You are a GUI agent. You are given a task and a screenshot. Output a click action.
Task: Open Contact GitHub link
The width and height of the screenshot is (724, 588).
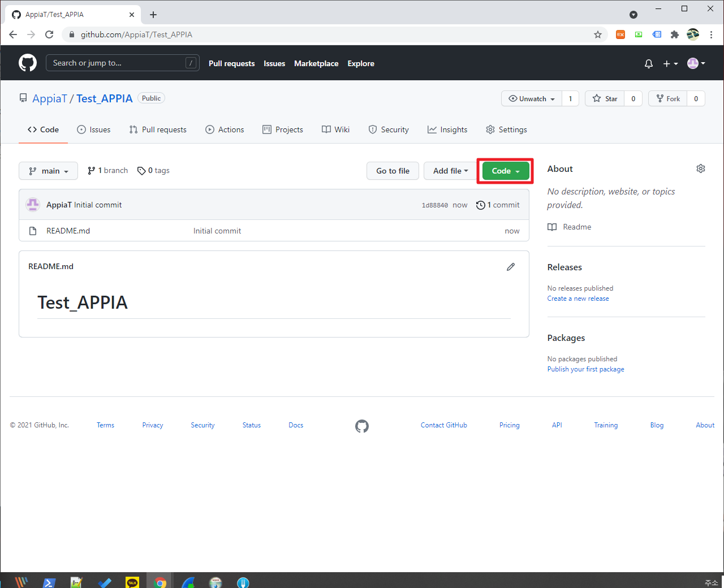point(444,425)
